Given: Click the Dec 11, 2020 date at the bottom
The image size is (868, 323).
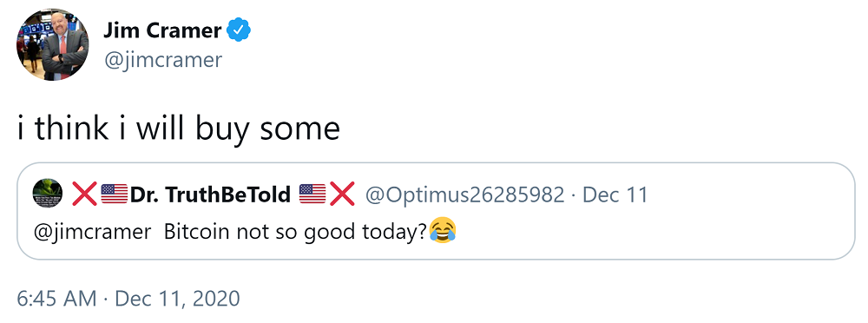Looking at the screenshot, I should point(177,299).
